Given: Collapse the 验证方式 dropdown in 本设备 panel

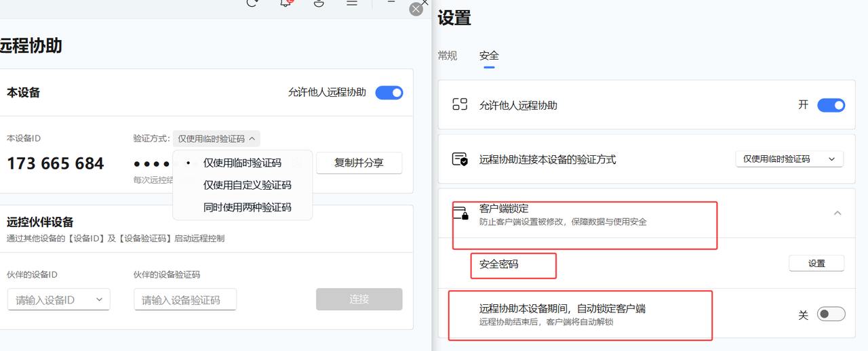Looking at the screenshot, I should click(216, 138).
